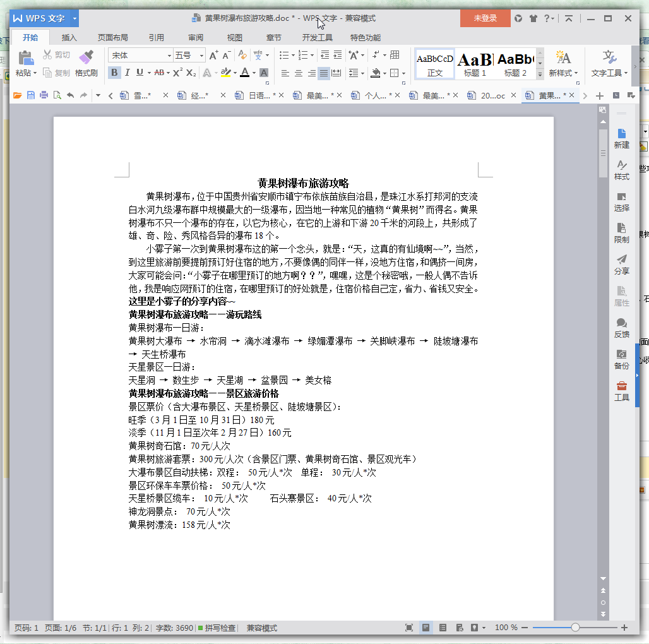Click the subscript X₂ icon
The height and width of the screenshot is (644, 649).
[x=191, y=73]
